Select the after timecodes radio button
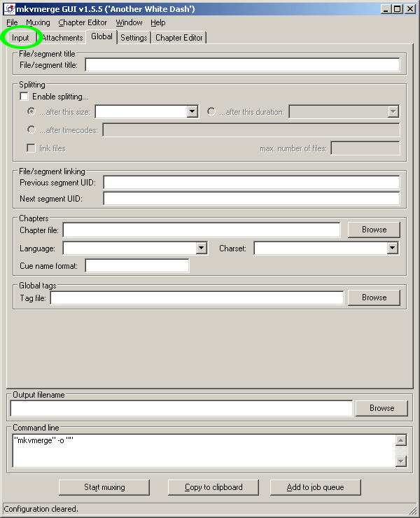Viewport: 420px width, 518px height. tap(31, 129)
